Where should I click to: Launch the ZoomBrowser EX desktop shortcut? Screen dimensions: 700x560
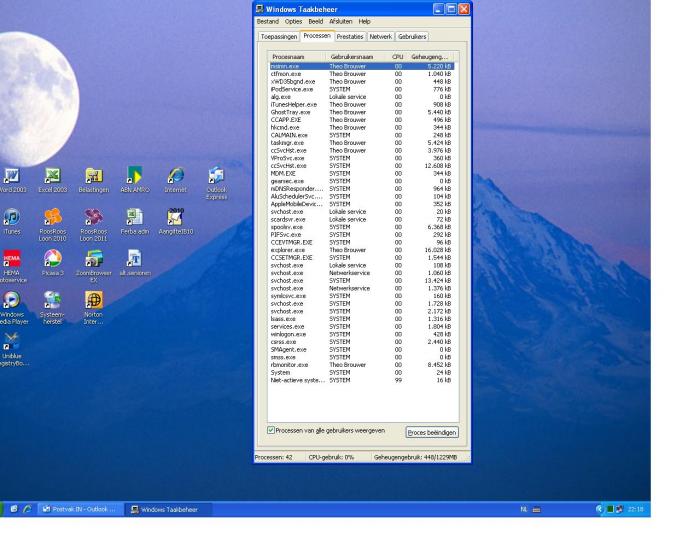[93, 259]
